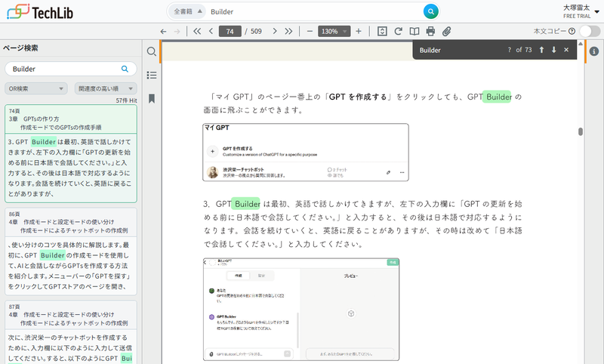This screenshot has width=604, height=364.
Task: Open the 130% zoom dropdown
Action: coord(334,31)
